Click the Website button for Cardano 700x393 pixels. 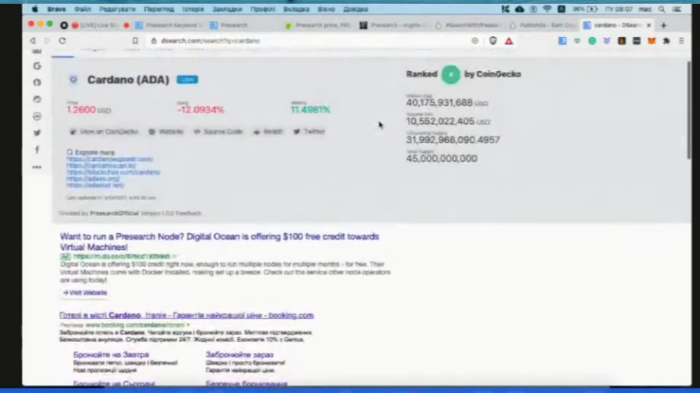coord(166,132)
